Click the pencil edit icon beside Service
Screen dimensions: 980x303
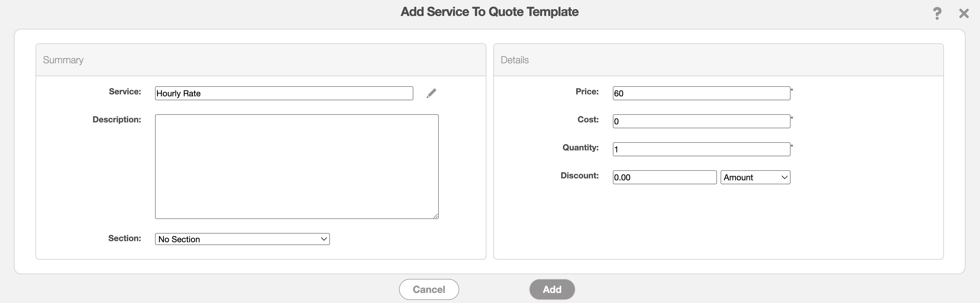click(x=431, y=93)
